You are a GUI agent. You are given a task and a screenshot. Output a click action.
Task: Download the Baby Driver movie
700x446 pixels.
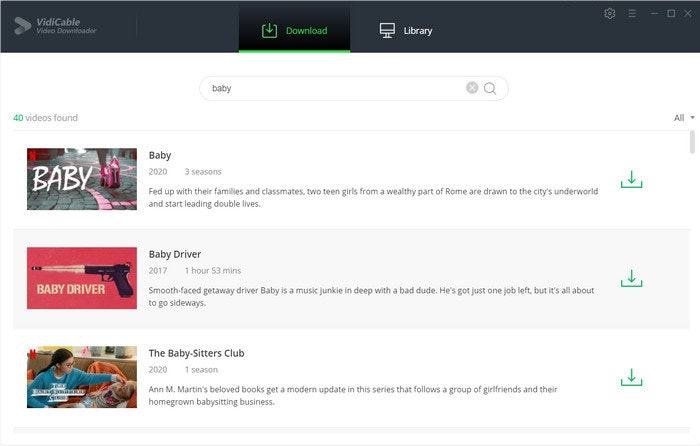pyautogui.click(x=631, y=278)
